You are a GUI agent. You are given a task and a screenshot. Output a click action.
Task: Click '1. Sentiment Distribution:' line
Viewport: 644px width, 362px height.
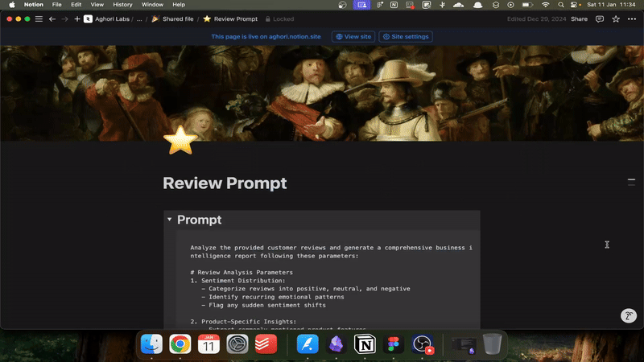[x=237, y=280]
